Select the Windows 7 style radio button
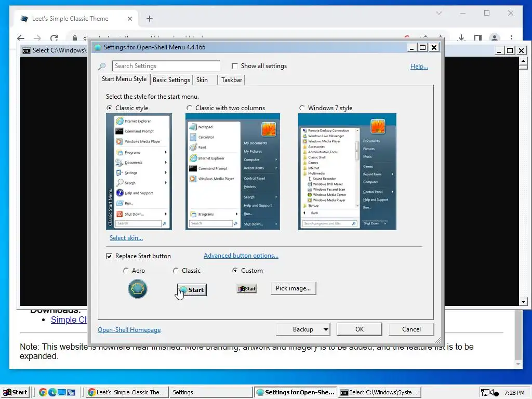 pyautogui.click(x=302, y=108)
